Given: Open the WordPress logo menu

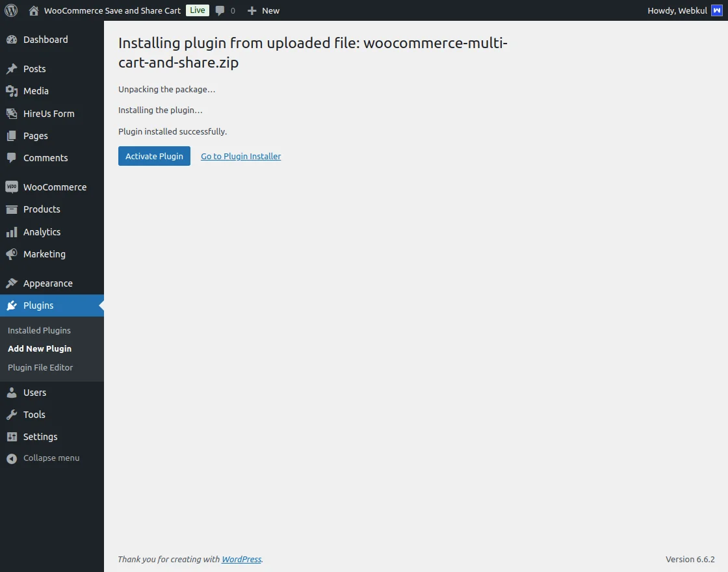Looking at the screenshot, I should click(x=10, y=10).
